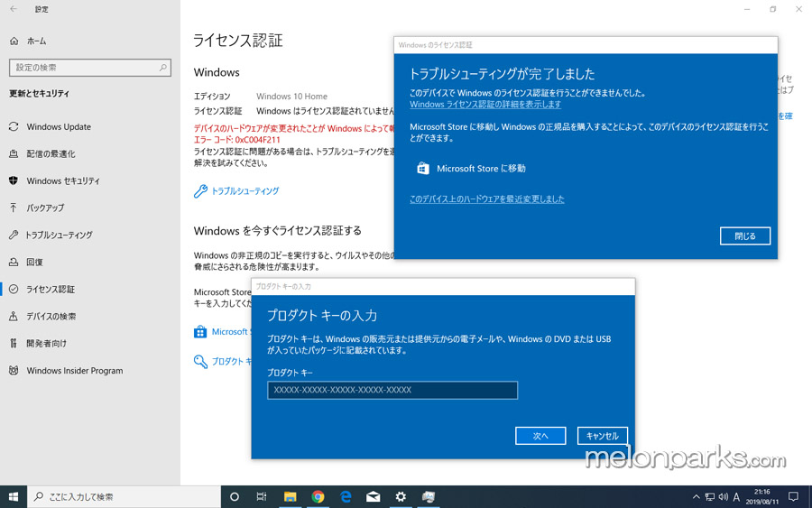
Task: Click the ライセンス認証 checkmark circle icon
Action: (14, 289)
